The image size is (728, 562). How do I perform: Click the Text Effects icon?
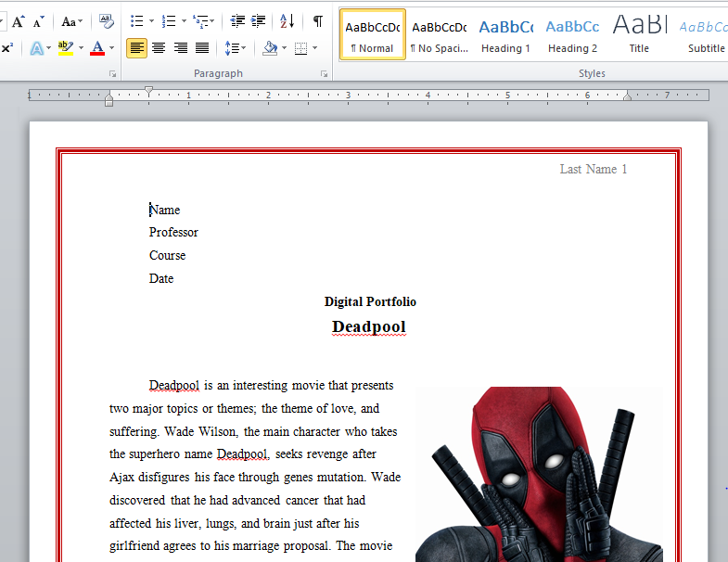(37, 48)
